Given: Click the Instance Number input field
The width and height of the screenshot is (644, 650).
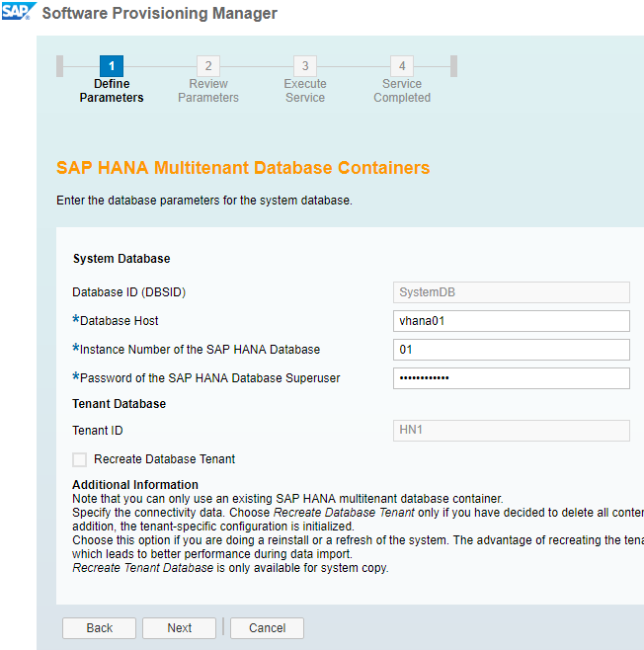Looking at the screenshot, I should pyautogui.click(x=512, y=350).
